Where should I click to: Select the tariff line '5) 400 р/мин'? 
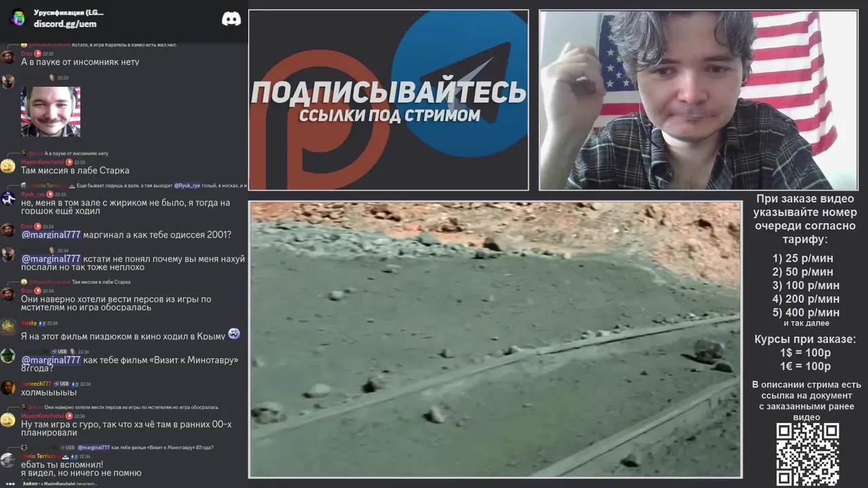point(806,312)
